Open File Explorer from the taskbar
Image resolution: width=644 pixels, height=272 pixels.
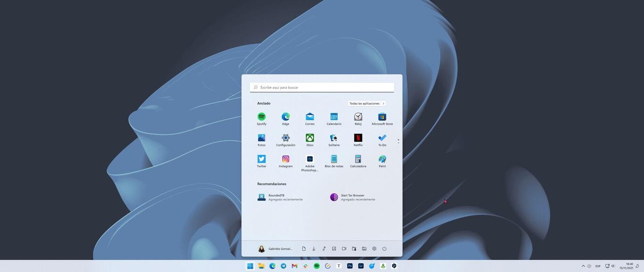pyautogui.click(x=261, y=266)
